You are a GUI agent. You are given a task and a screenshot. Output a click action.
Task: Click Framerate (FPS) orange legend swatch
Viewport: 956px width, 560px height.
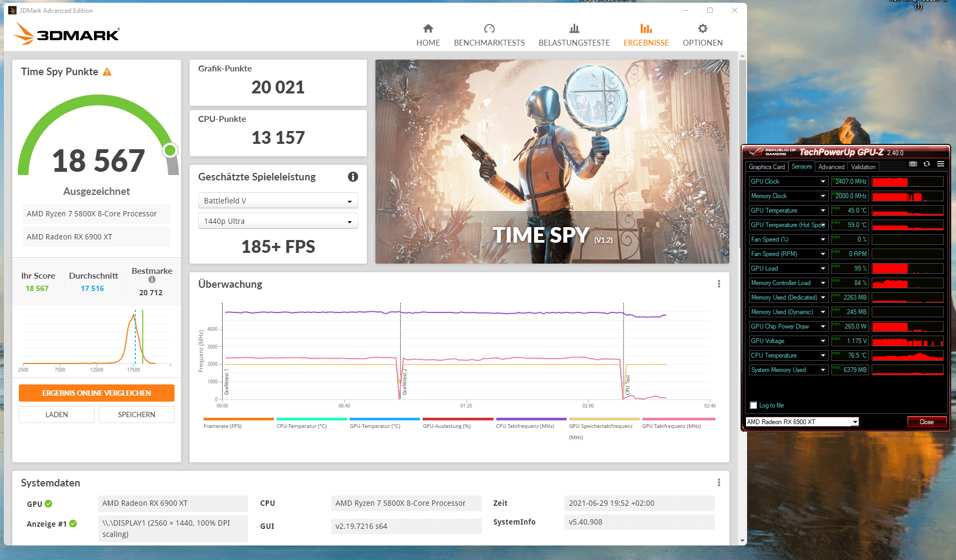point(238,419)
